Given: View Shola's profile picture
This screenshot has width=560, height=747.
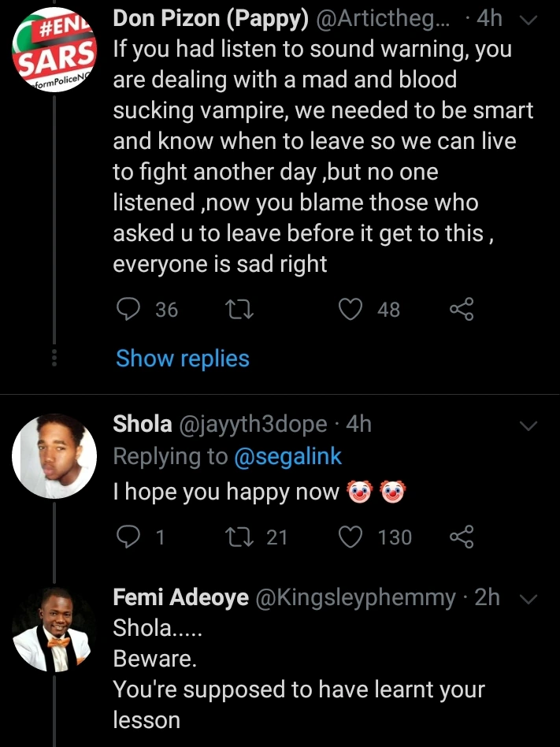Looking at the screenshot, I should pos(54,456).
